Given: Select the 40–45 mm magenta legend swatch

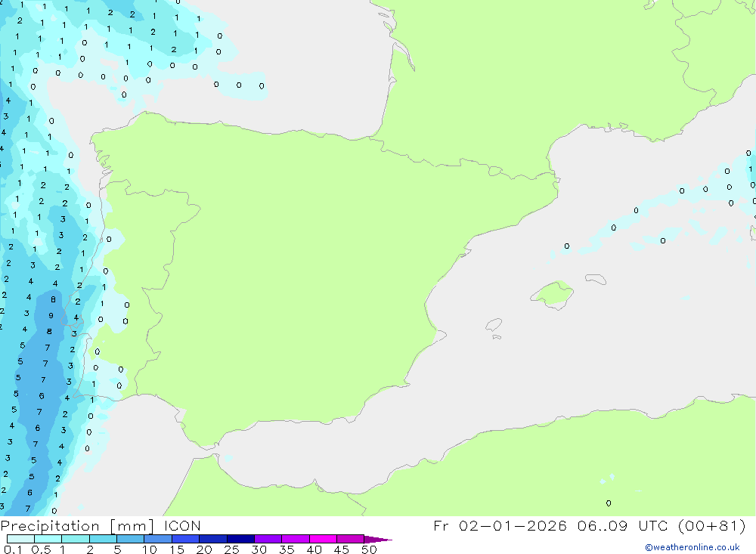Looking at the screenshot, I should click(x=323, y=539).
